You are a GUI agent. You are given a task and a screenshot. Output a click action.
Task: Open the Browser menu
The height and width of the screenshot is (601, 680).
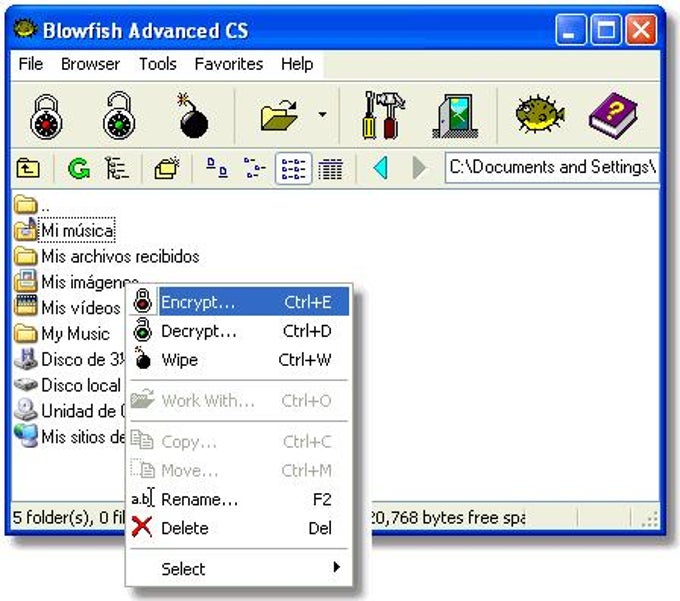click(90, 64)
